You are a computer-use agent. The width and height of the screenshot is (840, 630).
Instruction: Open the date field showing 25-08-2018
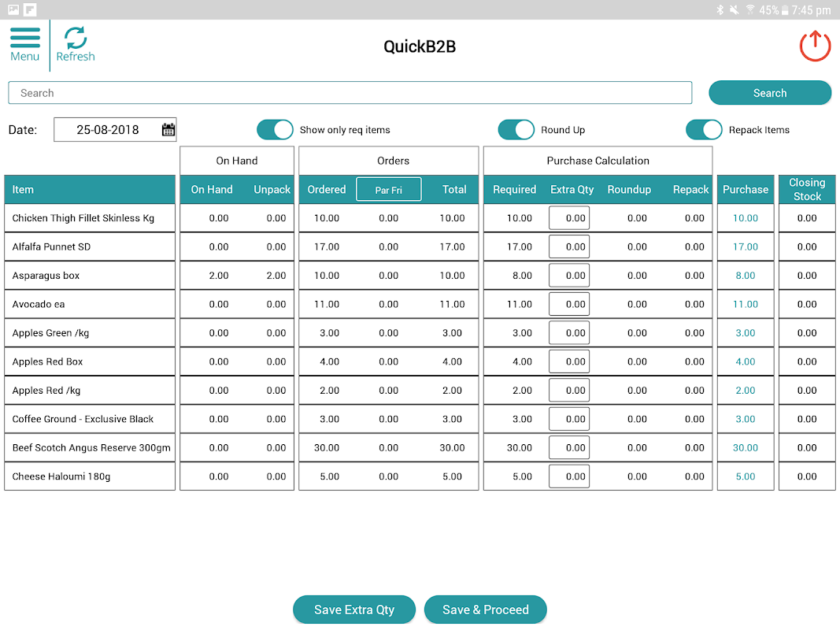point(115,130)
